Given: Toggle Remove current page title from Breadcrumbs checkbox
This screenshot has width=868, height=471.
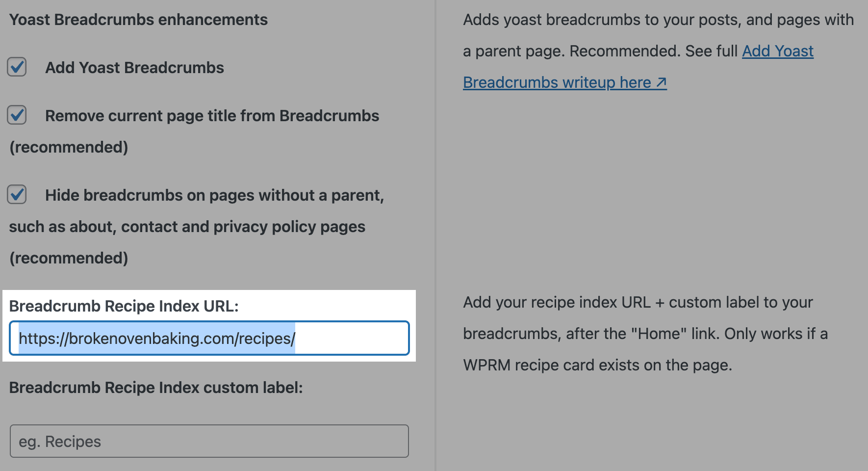Looking at the screenshot, I should pos(17,115).
